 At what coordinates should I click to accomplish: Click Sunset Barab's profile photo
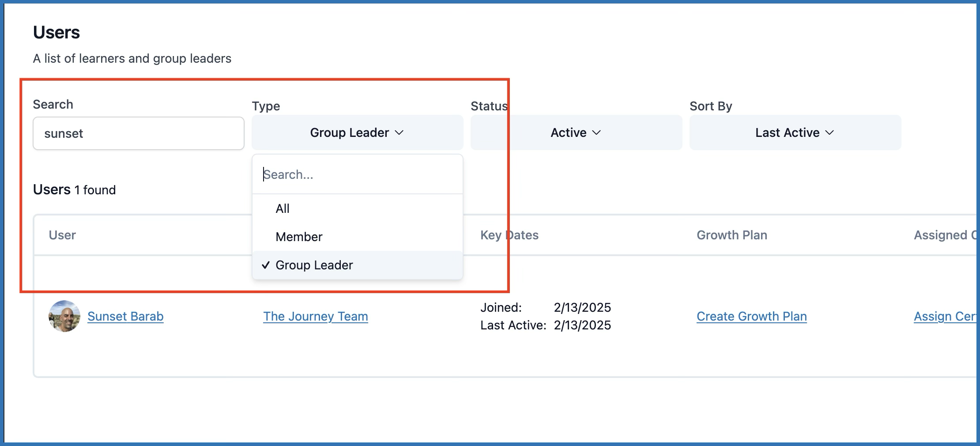click(x=64, y=316)
